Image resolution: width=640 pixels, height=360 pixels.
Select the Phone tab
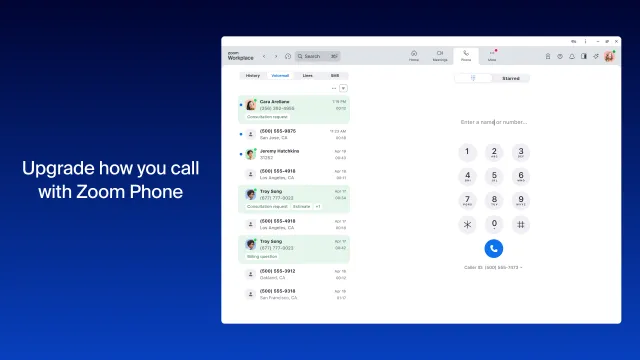[x=466, y=56]
